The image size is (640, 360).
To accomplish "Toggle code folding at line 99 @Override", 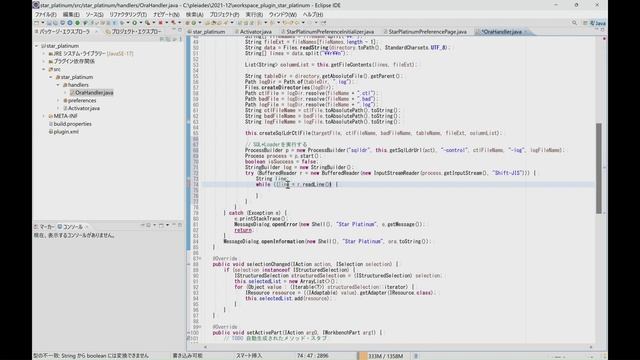I will click(x=200, y=327).
